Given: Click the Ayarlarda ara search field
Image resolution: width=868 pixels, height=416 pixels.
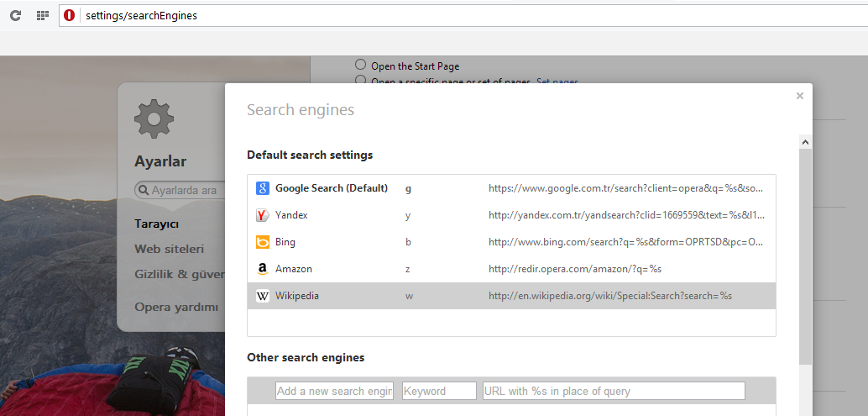Looking at the screenshot, I should (180, 190).
